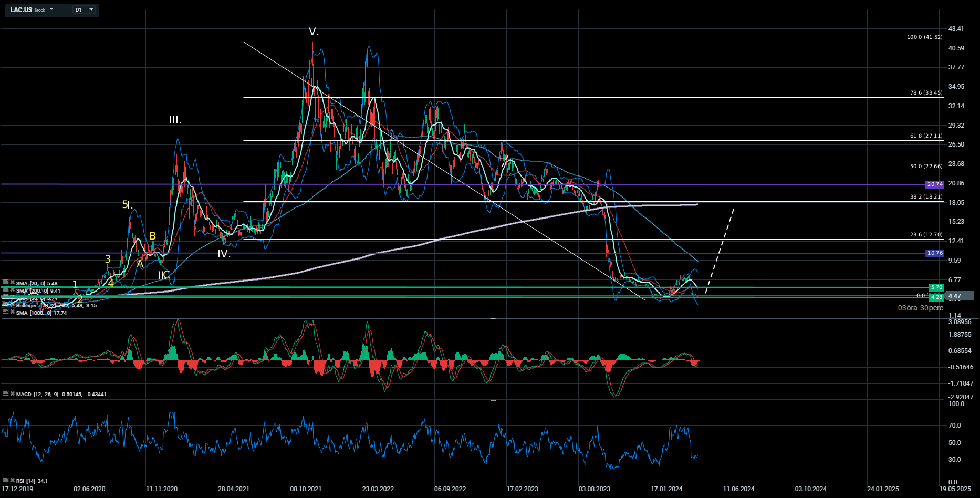Open the D1 timeframe dropdown

pyautogui.click(x=91, y=9)
